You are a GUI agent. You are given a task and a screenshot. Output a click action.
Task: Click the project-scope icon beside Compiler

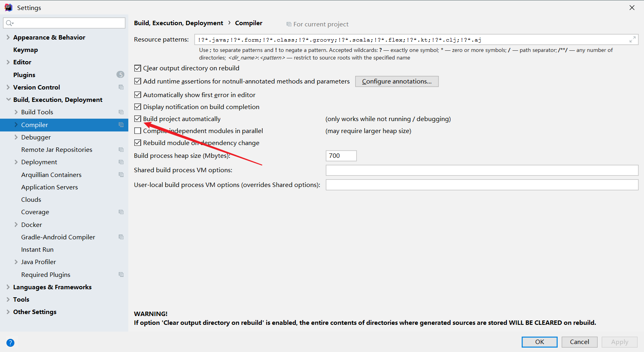coord(121,125)
